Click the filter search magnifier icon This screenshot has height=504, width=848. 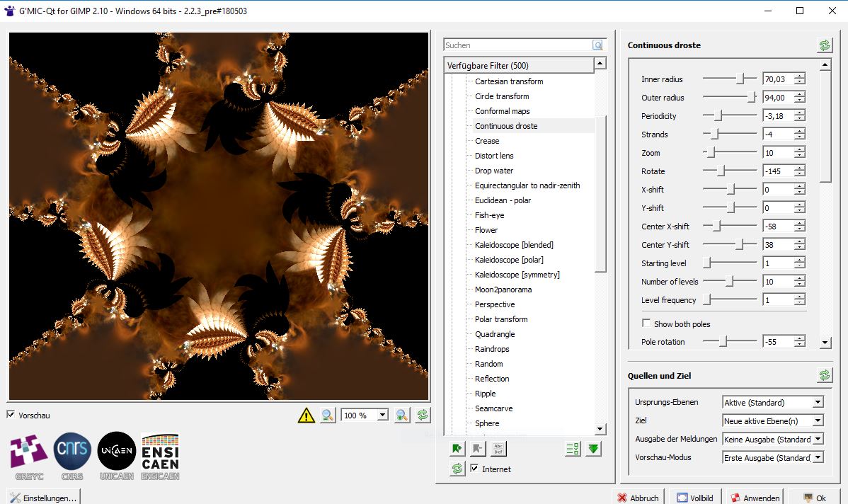coord(598,45)
